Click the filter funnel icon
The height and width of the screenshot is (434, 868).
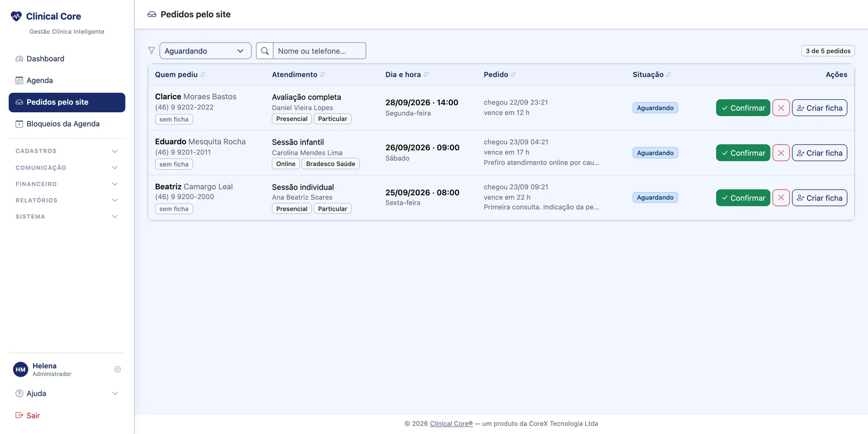click(151, 51)
